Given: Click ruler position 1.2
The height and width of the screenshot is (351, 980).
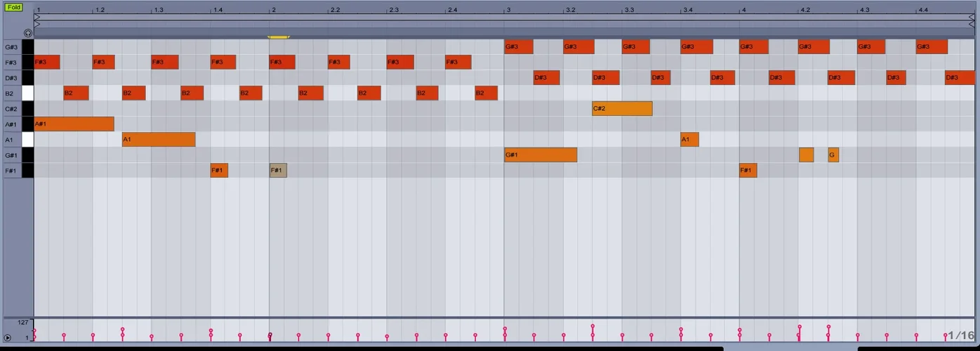Looking at the screenshot, I should (100, 10).
